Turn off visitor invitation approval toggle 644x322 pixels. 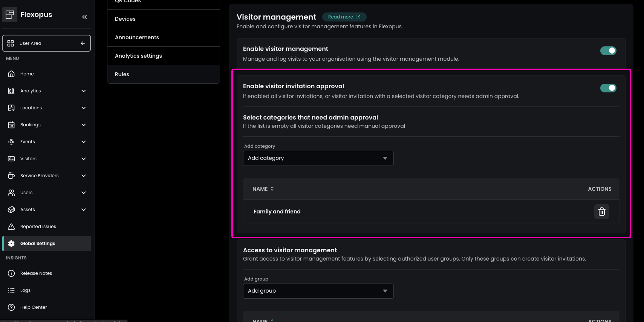tap(608, 88)
